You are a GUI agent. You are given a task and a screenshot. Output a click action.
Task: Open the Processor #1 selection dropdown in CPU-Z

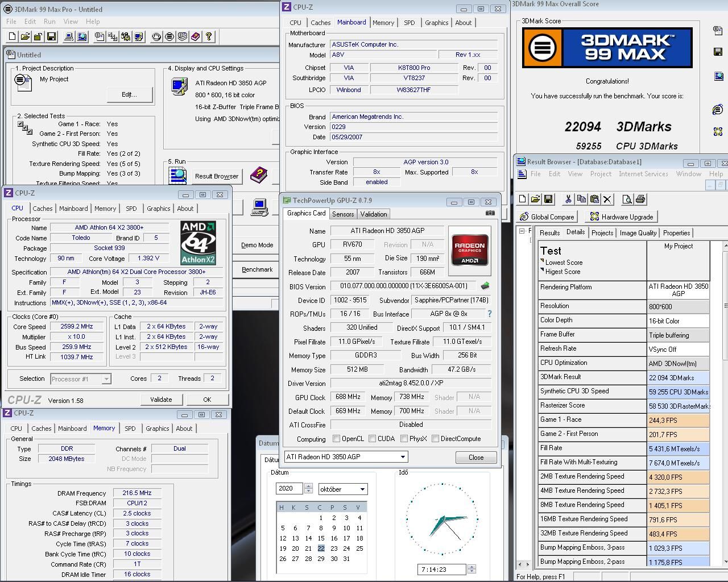click(81, 379)
